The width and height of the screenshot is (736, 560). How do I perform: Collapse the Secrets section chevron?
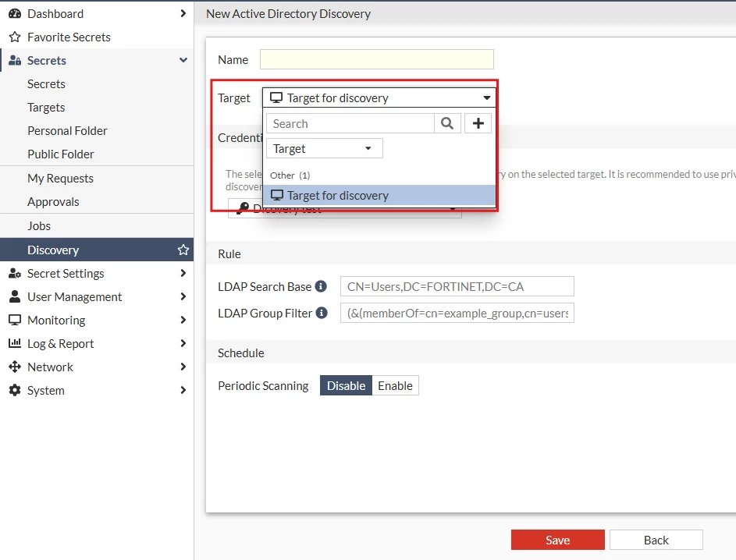click(x=183, y=60)
